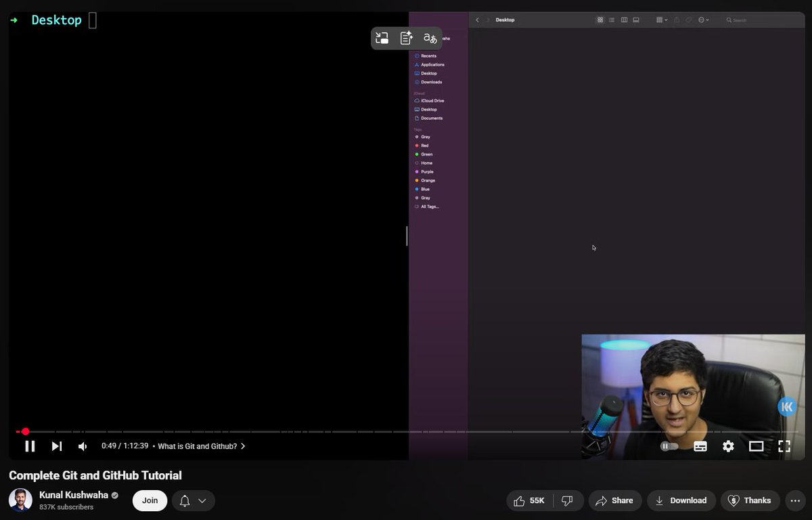Screen dimensions: 812x520
Task: Switch Finder to icon grid view
Action: click(601, 20)
